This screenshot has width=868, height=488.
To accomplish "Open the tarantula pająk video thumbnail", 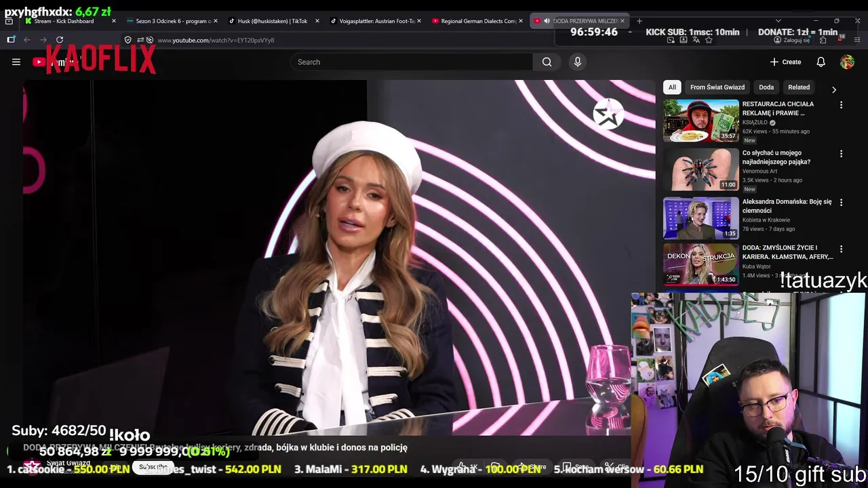I will click(x=701, y=169).
